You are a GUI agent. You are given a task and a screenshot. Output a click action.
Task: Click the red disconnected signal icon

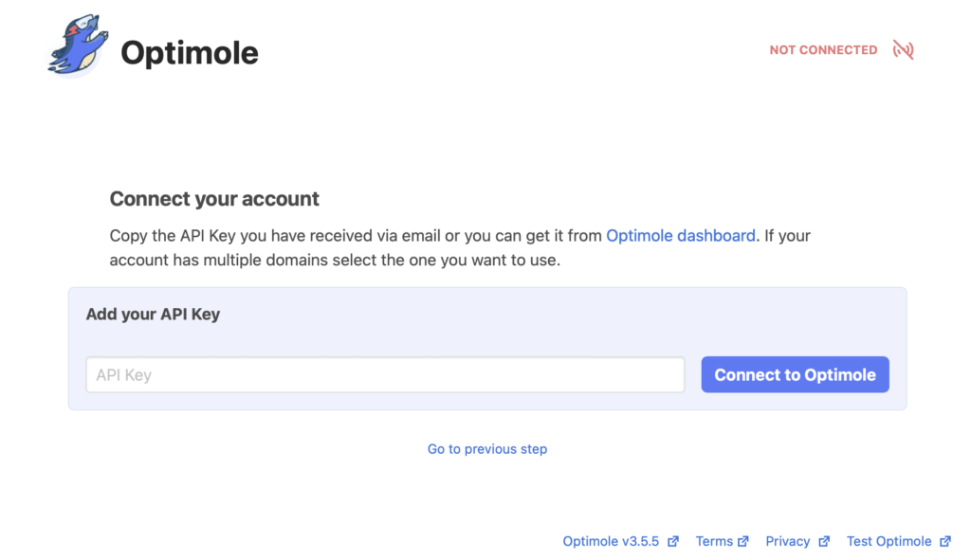(902, 49)
